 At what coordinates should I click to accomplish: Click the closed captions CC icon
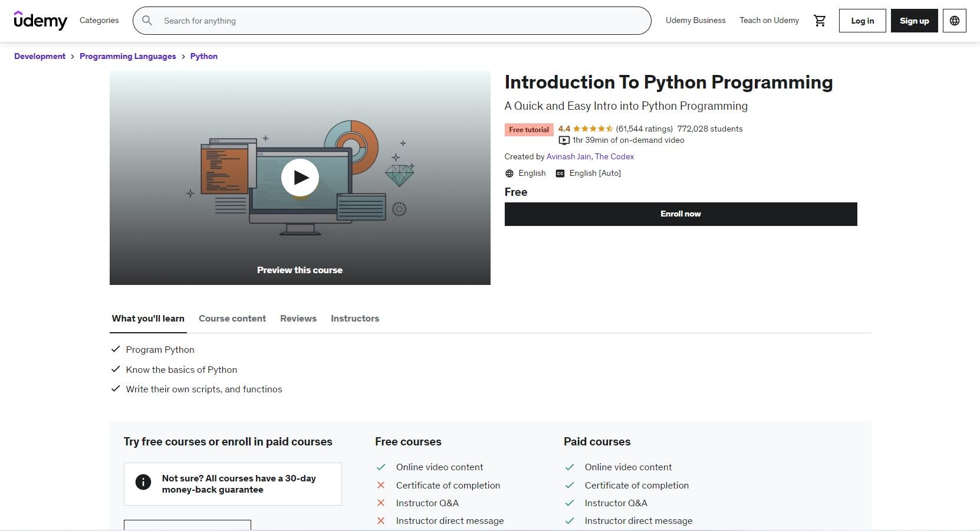pyautogui.click(x=560, y=173)
